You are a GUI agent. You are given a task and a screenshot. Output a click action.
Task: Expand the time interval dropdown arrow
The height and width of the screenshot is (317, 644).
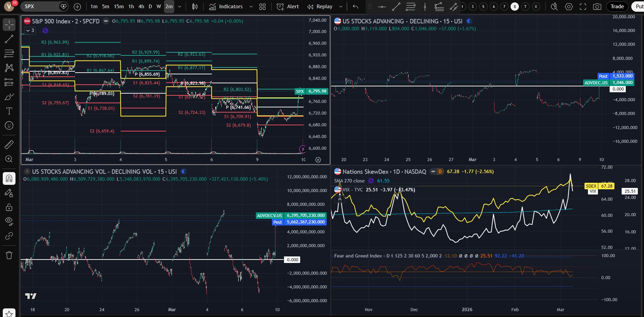(179, 7)
